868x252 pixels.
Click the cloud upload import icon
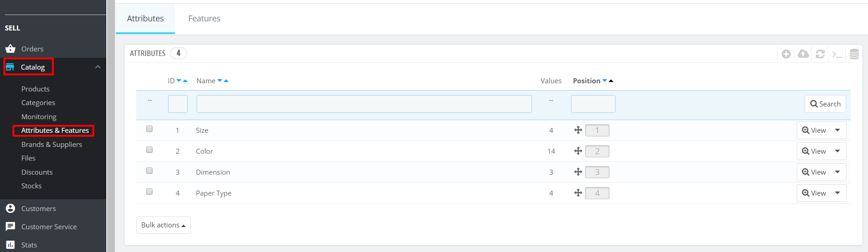tap(803, 54)
